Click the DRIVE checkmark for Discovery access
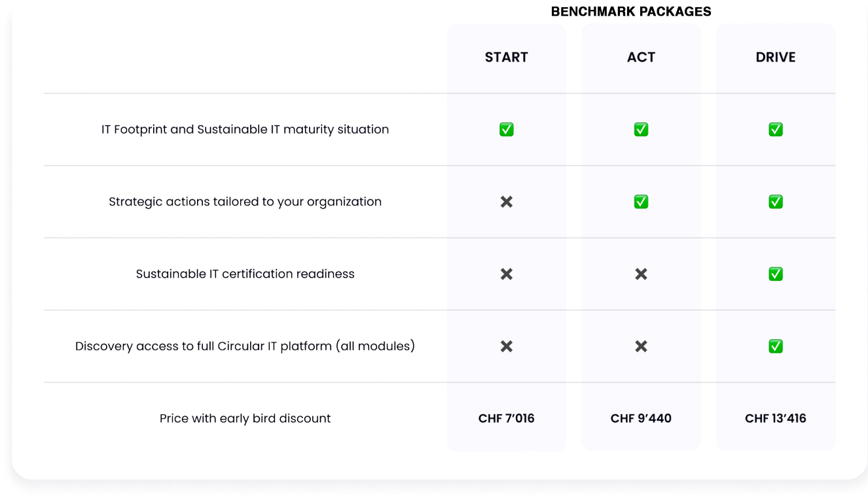Viewport: 868px width, 502px height. pyautogui.click(x=776, y=346)
